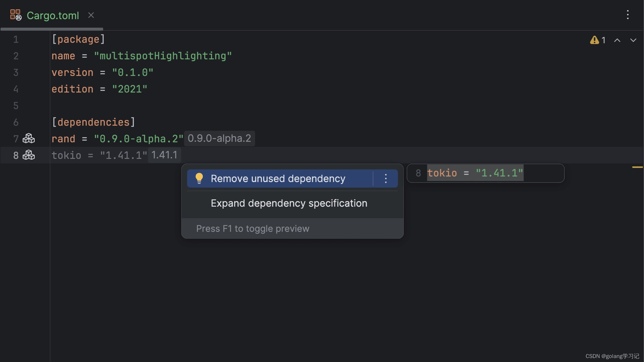Expand the 0.9.0-alpha.2 version inlay hint
The width and height of the screenshot is (644, 362).
point(219,138)
